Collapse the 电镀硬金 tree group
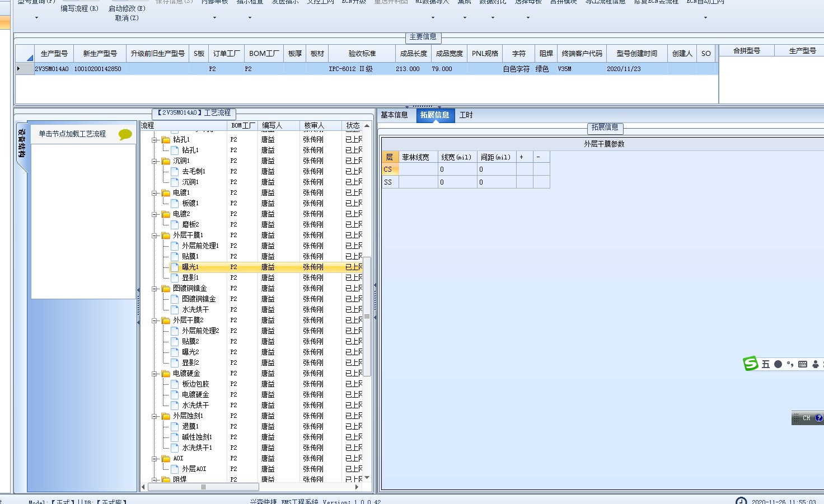 coord(154,374)
